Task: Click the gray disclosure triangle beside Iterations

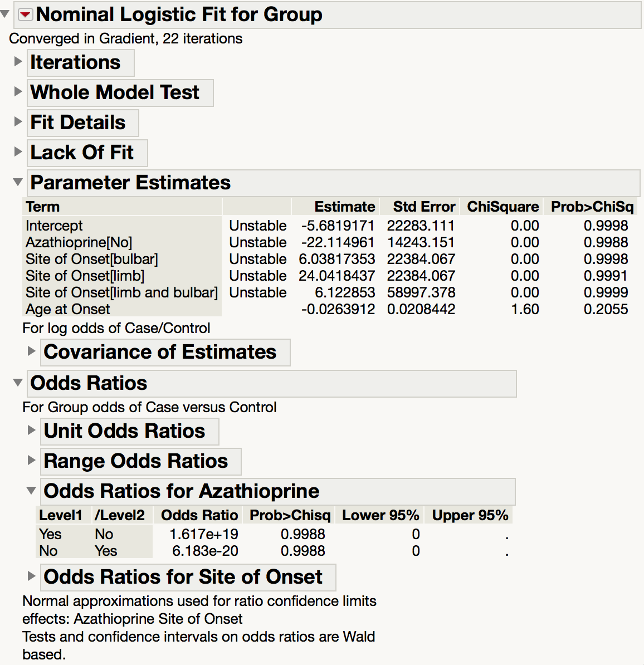Action: 17,61
